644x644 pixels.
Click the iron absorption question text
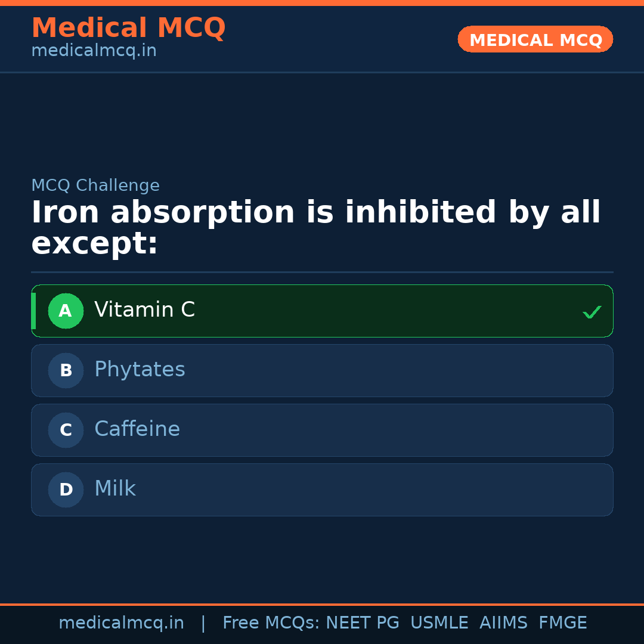[x=316, y=228]
